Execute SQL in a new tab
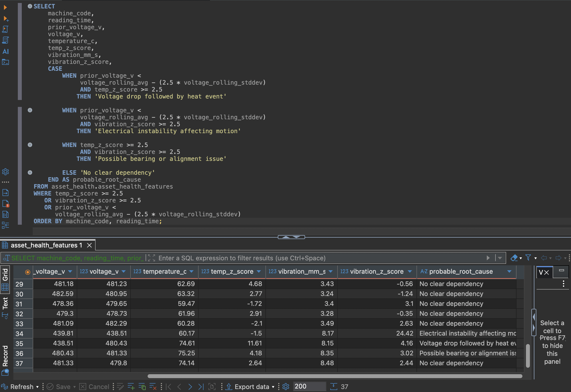Viewport: 571px width, 392px height. tap(6, 19)
